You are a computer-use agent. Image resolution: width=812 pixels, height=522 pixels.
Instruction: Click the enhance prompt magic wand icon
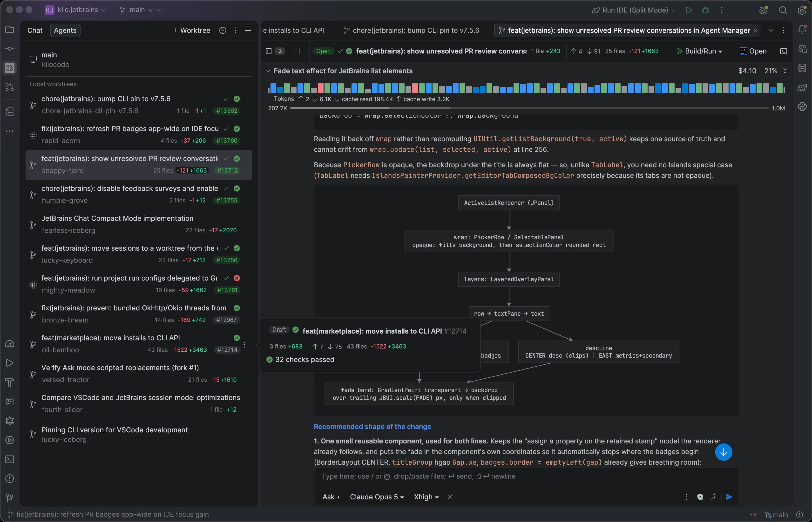coord(714,497)
